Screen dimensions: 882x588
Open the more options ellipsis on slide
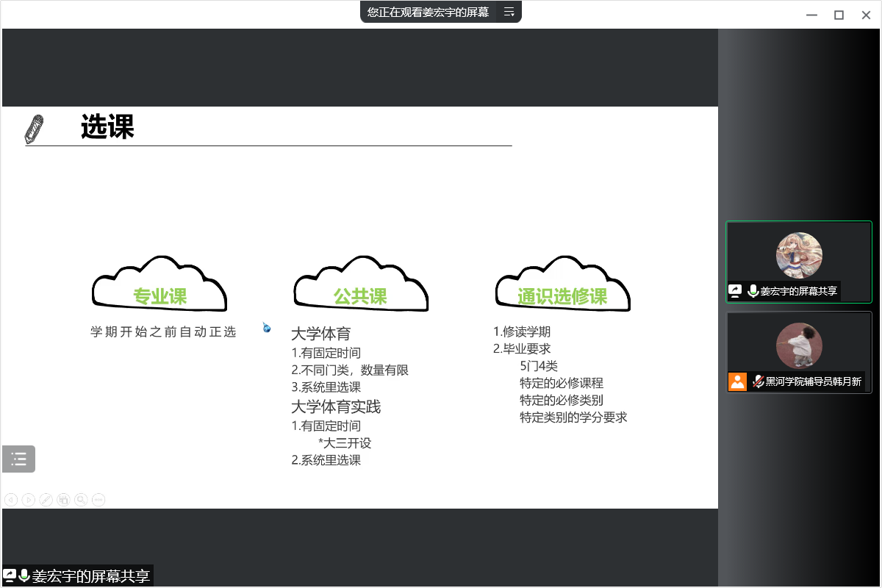(98, 500)
